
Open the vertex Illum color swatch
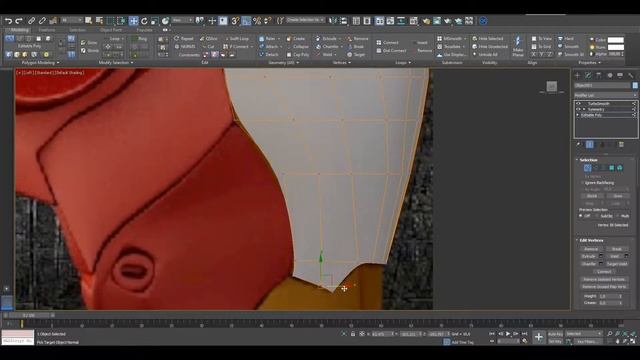(616, 47)
